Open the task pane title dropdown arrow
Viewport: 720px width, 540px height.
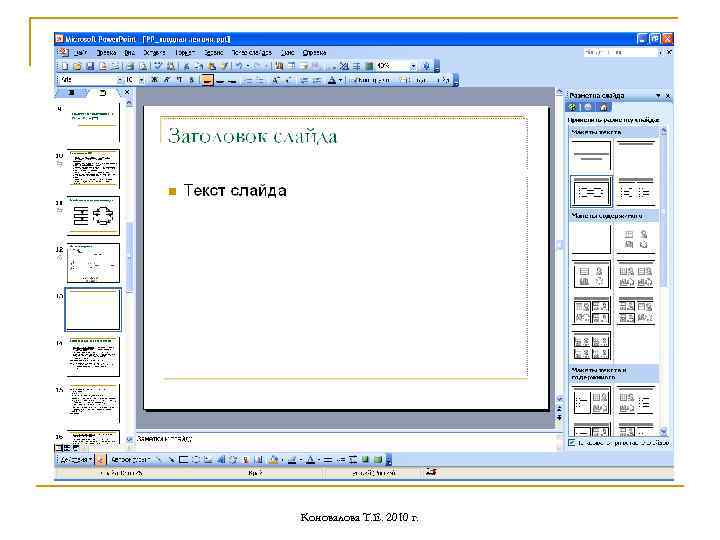658,96
